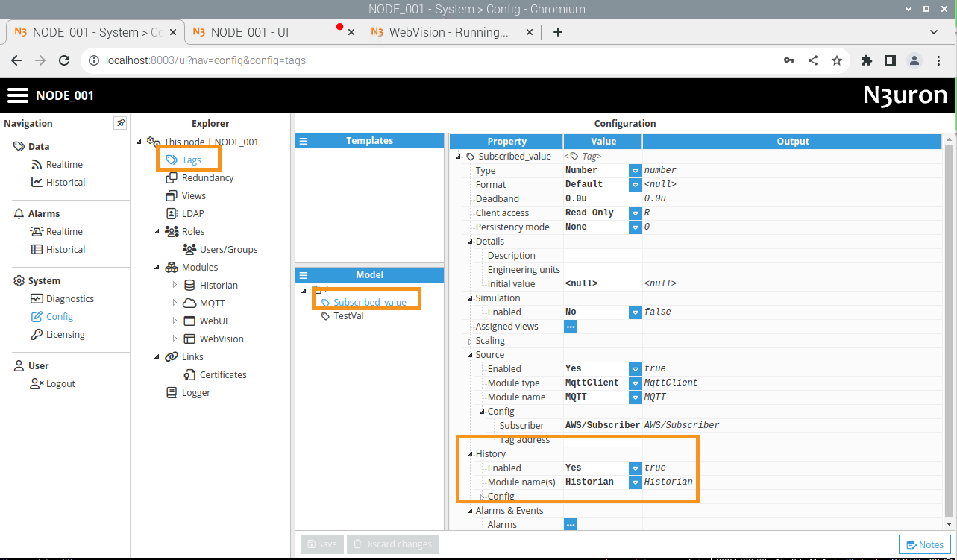The height and width of the screenshot is (560, 957).
Task: Open saved passwords key icon
Action: tap(789, 60)
